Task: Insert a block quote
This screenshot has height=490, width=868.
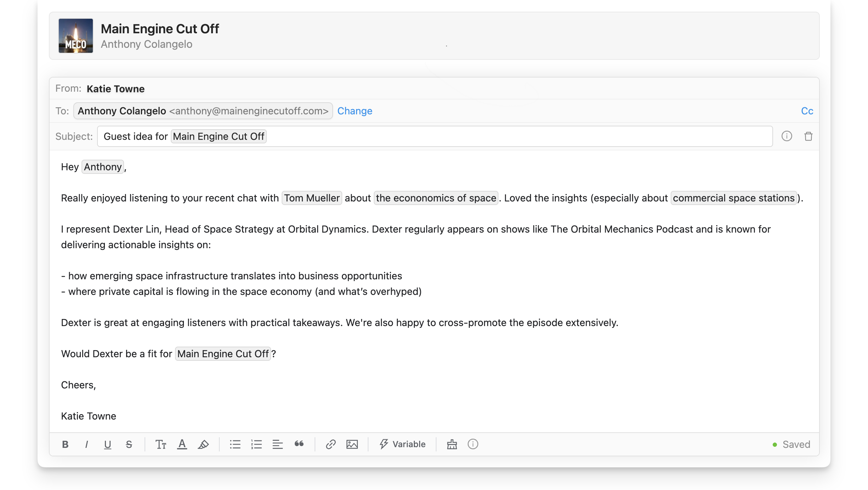Action: [299, 444]
